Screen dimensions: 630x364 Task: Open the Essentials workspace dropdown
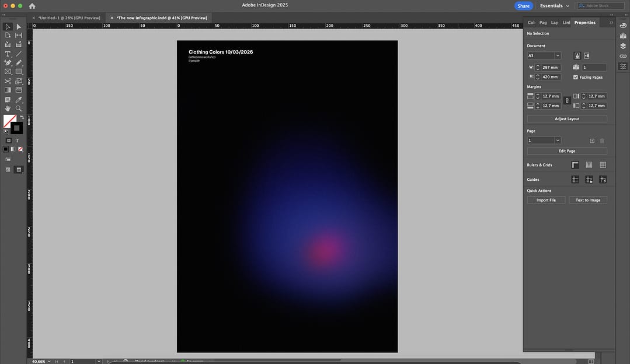(555, 6)
